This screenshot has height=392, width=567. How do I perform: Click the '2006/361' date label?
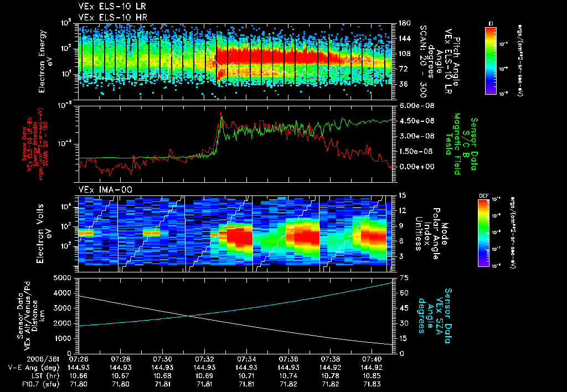[43, 360]
